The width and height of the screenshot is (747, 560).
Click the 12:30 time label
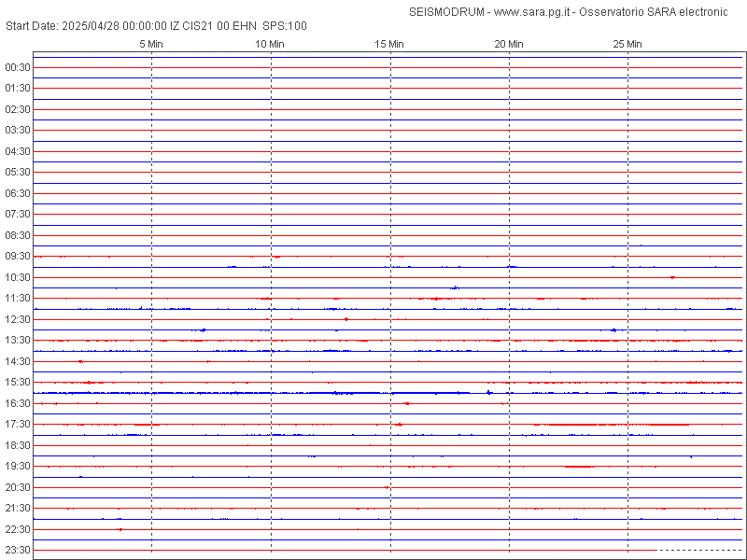18,319
